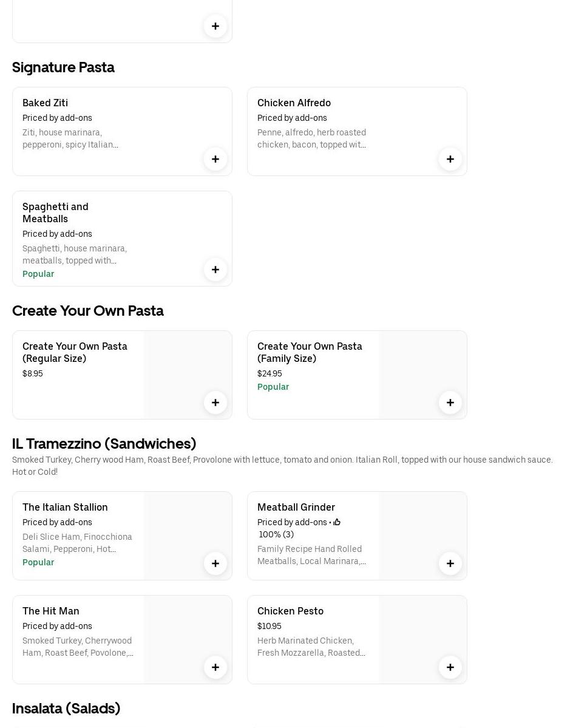Add Chicken Alfredo using plus button
This screenshot has height=728, width=573.
[x=450, y=159]
